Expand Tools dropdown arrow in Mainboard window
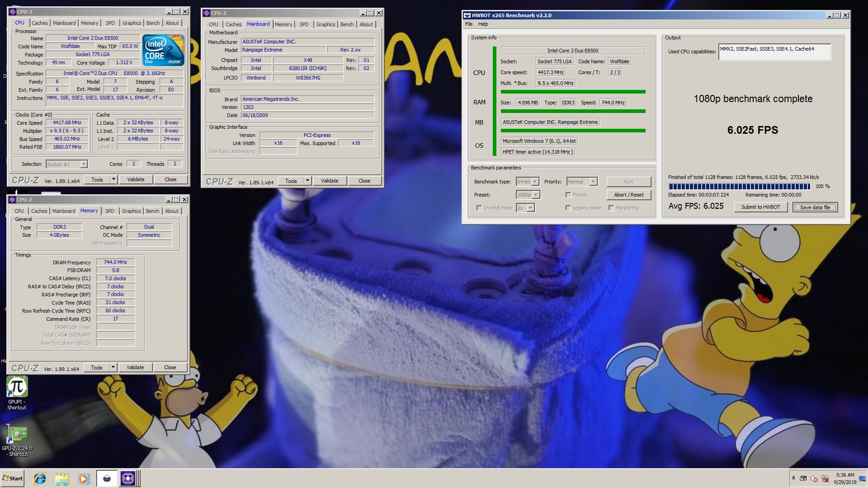Screen dimensions: 868x488 (307, 181)
